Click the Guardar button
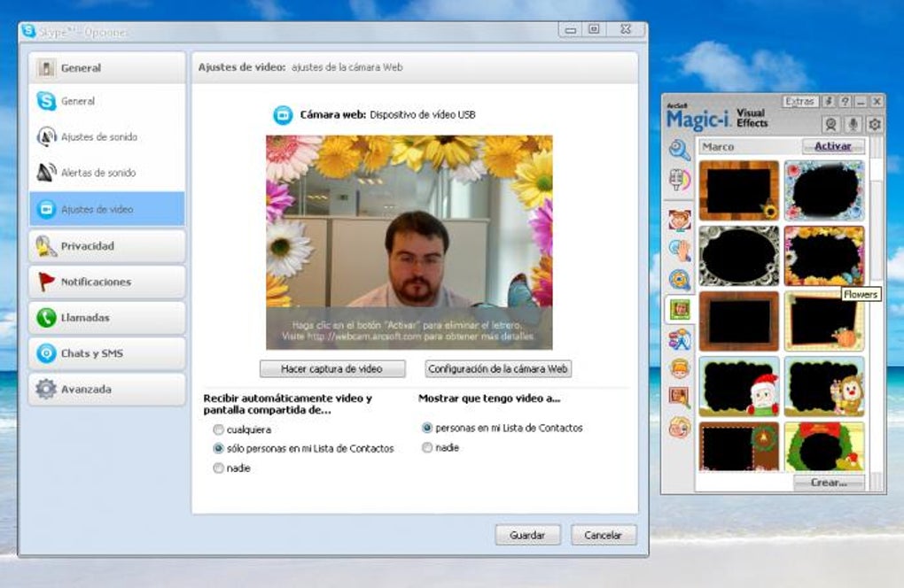 pyautogui.click(x=527, y=535)
